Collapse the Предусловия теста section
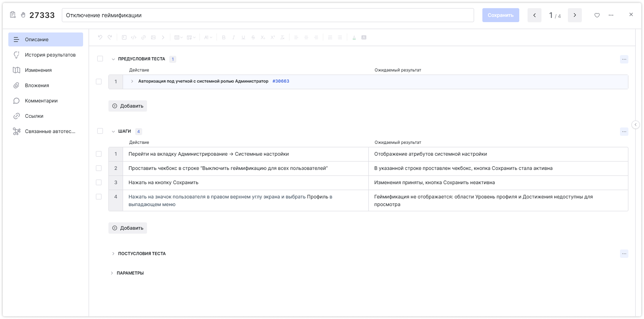 113,59
